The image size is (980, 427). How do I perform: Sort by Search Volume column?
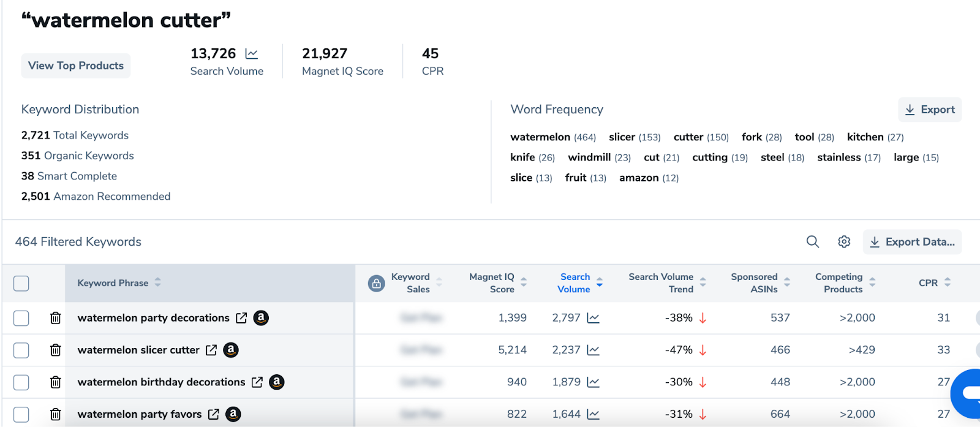coord(599,282)
